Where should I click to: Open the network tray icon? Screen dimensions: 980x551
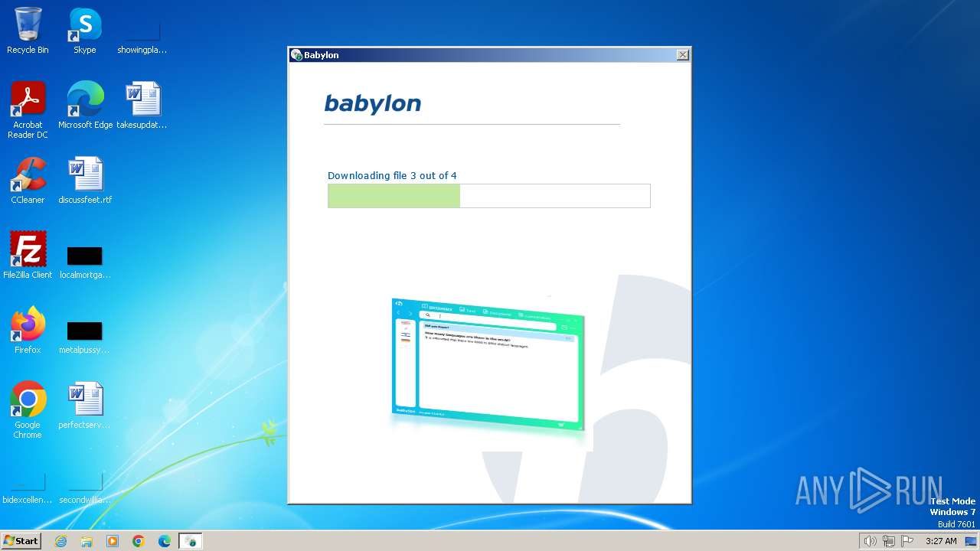coord(889,541)
